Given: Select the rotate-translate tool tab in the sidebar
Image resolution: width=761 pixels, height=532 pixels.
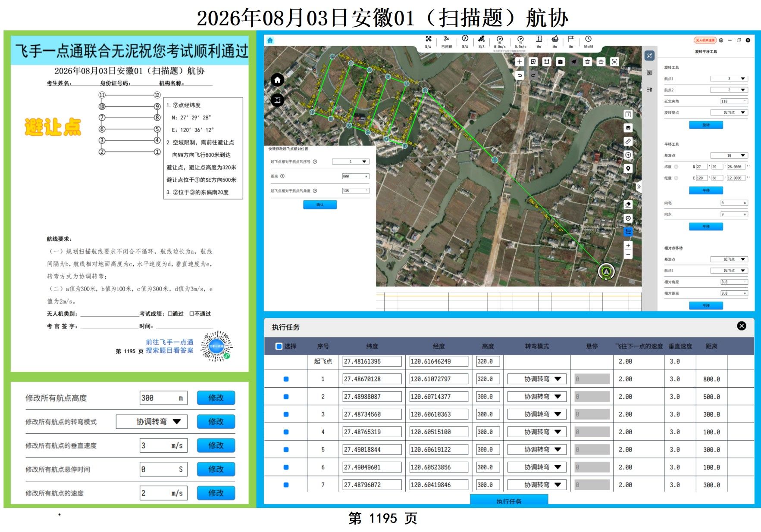Looking at the screenshot, I should [x=649, y=56].
